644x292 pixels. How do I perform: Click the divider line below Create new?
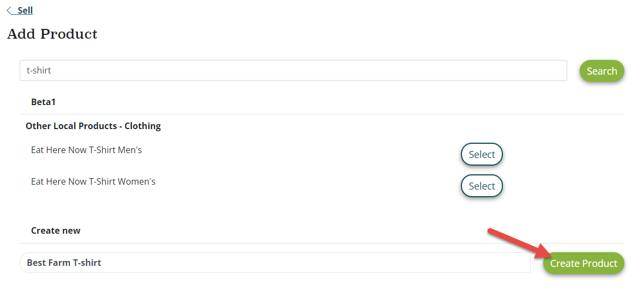[321, 243]
